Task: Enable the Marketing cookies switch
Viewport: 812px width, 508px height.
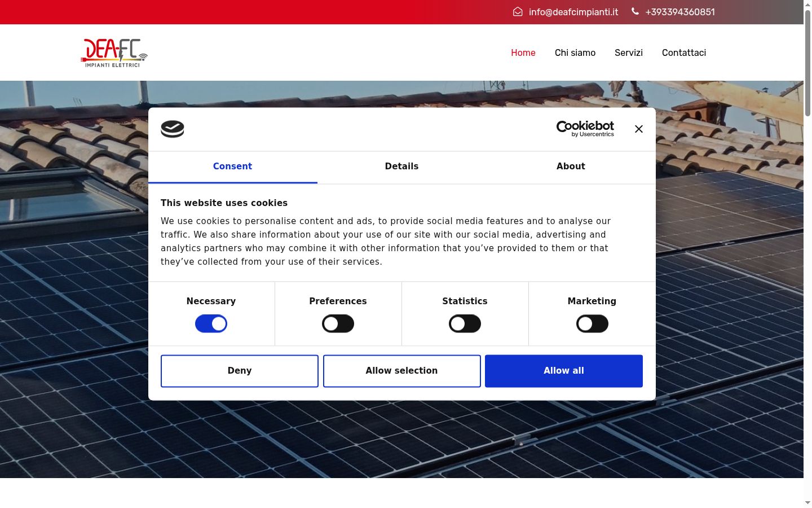Action: point(592,323)
